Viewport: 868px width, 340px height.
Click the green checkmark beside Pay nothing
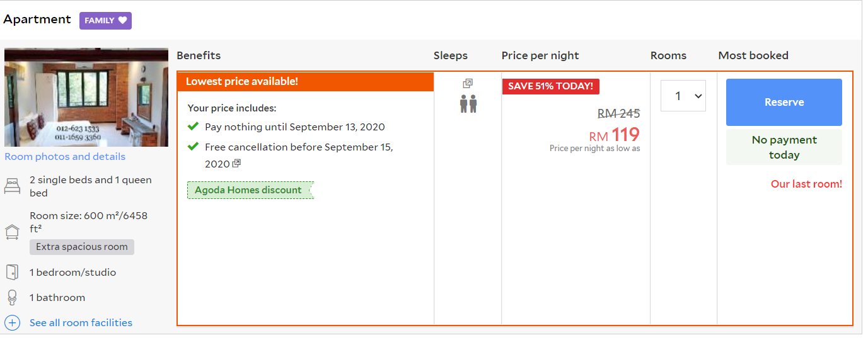click(x=194, y=127)
